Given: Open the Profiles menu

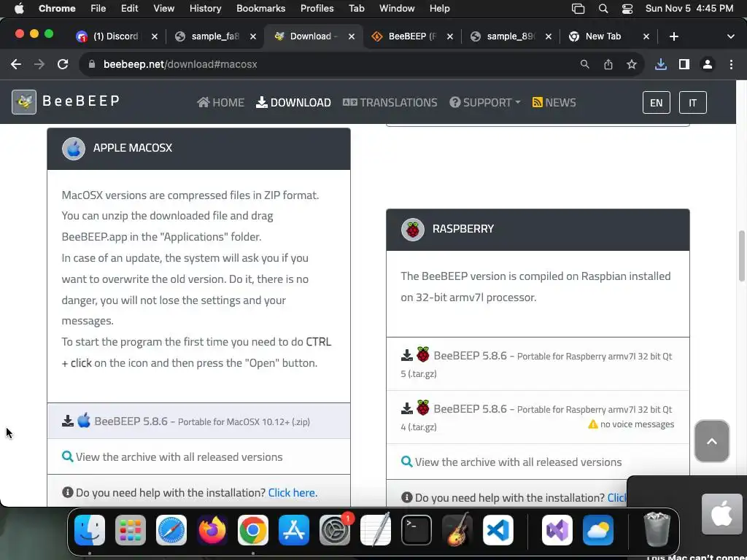Looking at the screenshot, I should coord(317,8).
